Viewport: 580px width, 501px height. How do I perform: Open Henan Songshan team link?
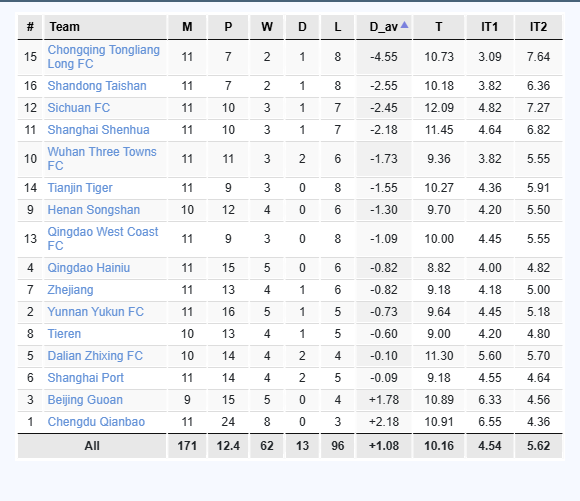pos(94,210)
